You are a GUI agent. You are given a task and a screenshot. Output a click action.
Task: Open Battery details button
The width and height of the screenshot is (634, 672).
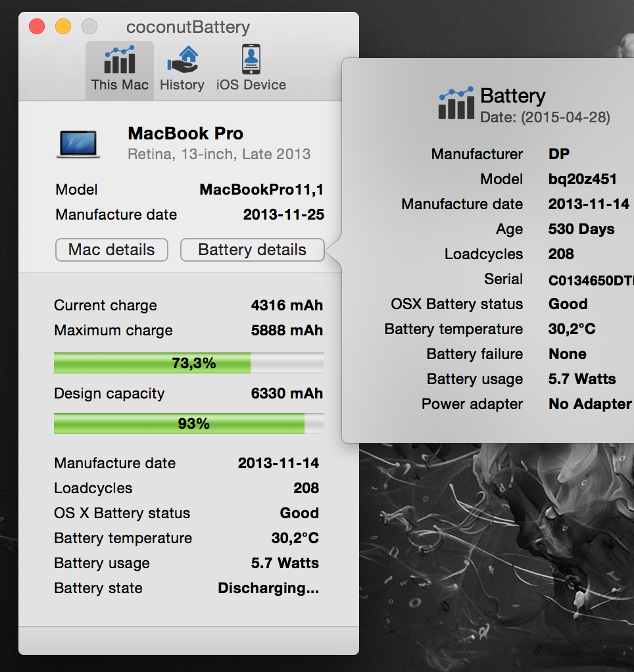tap(252, 250)
